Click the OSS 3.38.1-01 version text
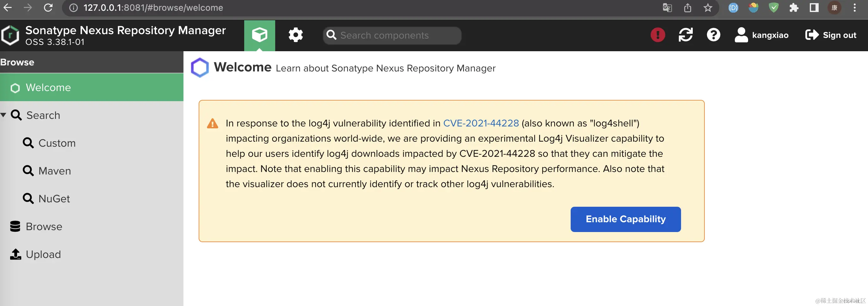This screenshot has height=306, width=868. click(55, 42)
